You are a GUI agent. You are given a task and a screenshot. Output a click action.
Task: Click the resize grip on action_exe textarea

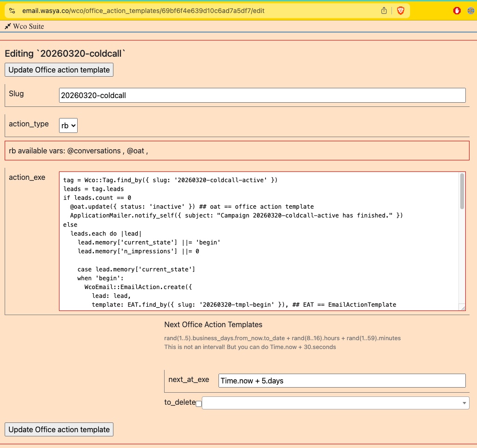tap(462, 307)
